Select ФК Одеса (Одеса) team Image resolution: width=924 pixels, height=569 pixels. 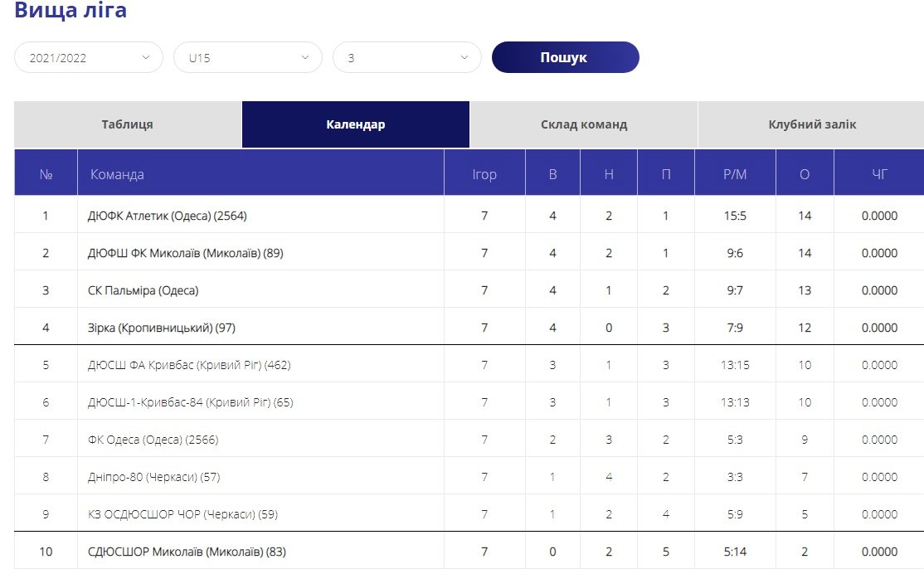click(x=153, y=440)
